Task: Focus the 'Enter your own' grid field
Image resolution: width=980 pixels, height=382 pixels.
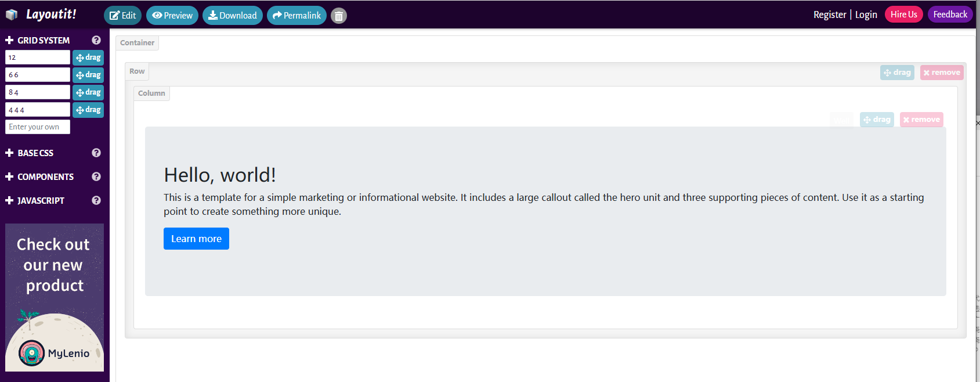Action: 38,127
